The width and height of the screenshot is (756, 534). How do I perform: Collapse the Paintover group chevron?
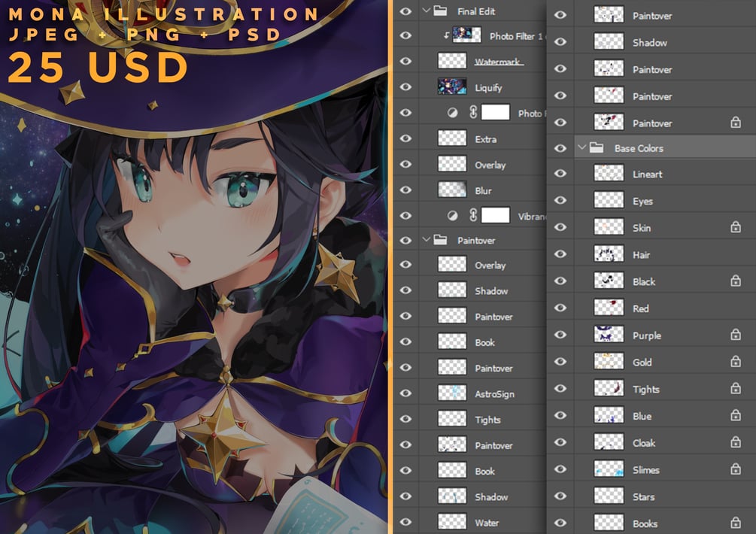(x=426, y=239)
